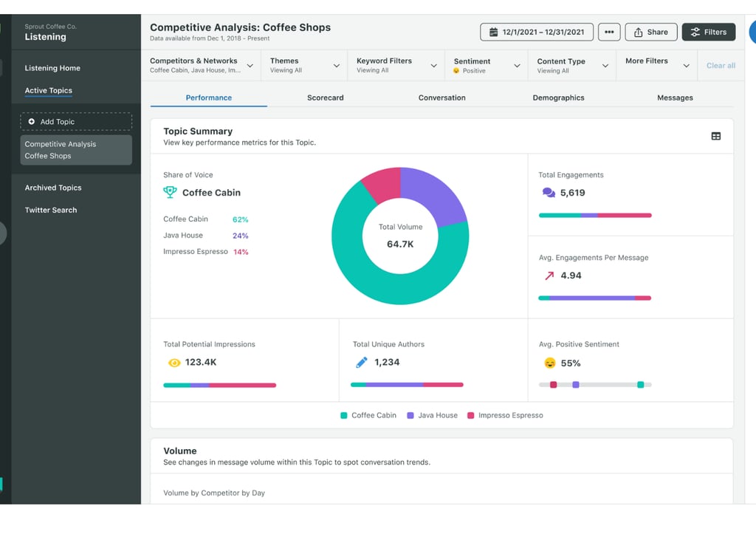Click the Share button
This screenshot has width=756, height=537.
point(651,32)
